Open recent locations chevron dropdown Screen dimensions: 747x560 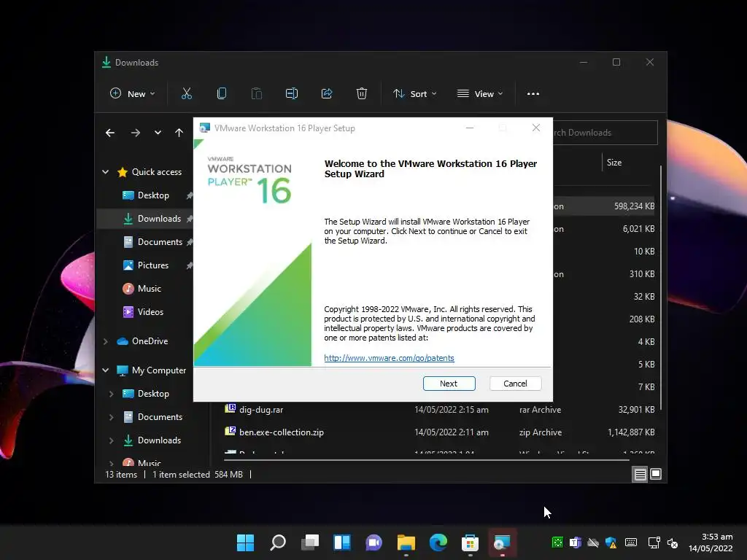(158, 133)
